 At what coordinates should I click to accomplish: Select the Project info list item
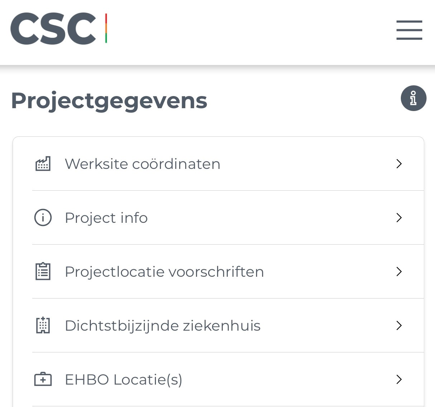coord(219,218)
